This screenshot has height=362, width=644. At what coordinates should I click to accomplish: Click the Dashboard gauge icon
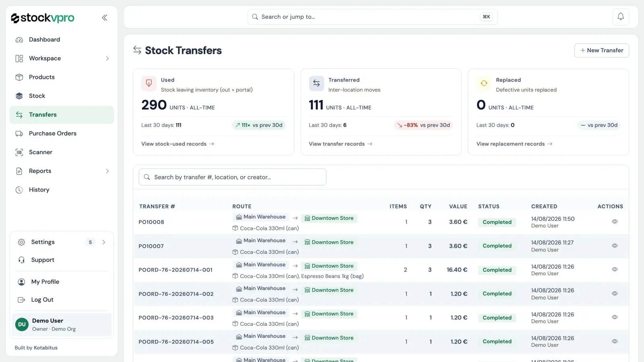pyautogui.click(x=19, y=40)
